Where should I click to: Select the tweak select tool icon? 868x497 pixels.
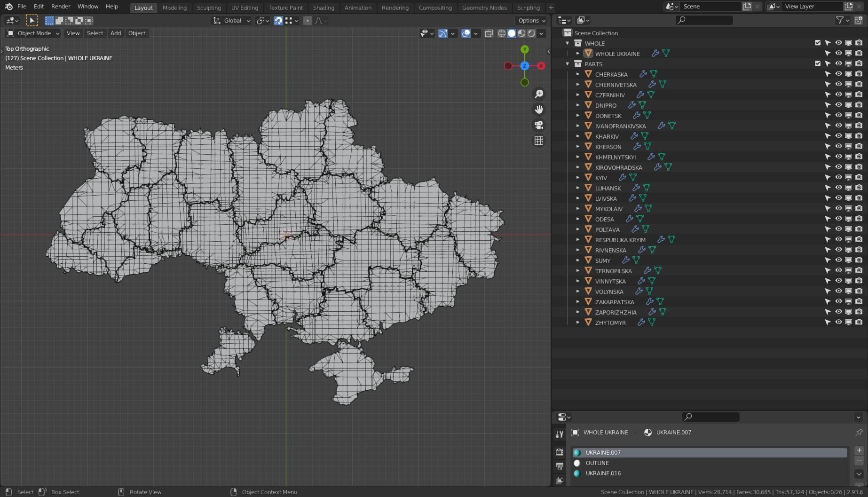(x=32, y=20)
